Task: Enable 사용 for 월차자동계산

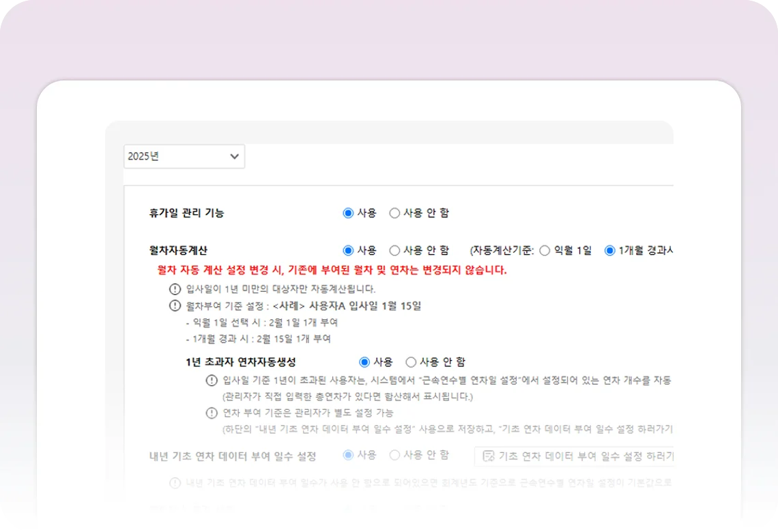Action: (348, 250)
